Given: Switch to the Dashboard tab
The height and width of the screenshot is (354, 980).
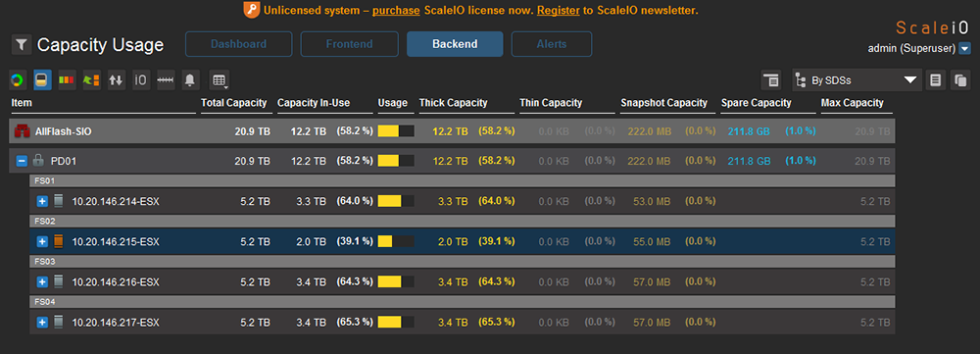Looking at the screenshot, I should click(x=239, y=44).
